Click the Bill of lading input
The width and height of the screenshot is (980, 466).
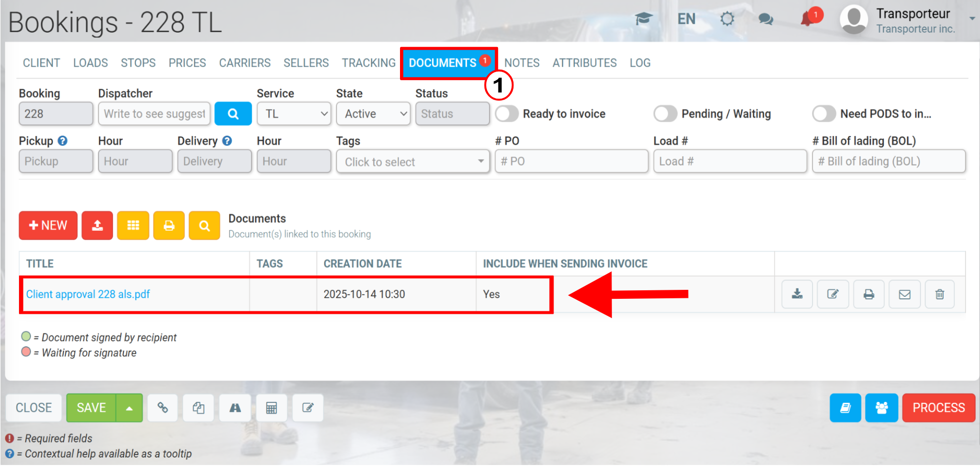888,161
